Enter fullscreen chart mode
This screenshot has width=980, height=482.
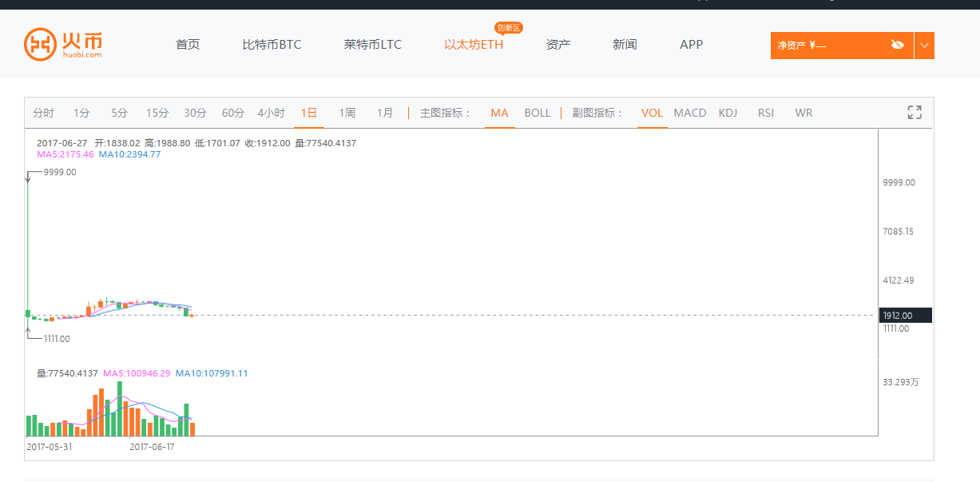[915, 113]
